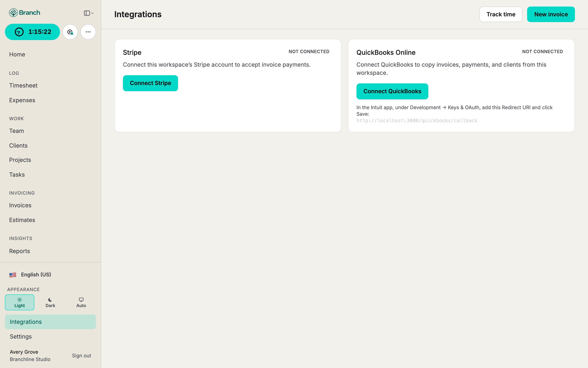
Task: Open the three-dot more options menu
Action: [88, 32]
